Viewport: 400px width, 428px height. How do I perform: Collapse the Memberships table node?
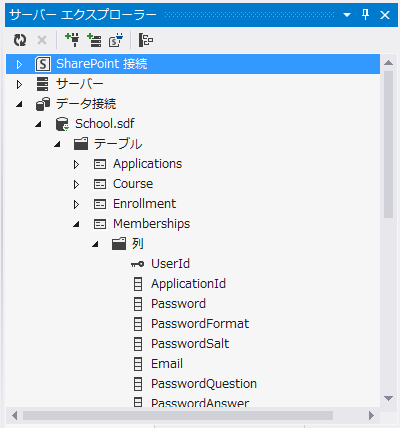click(x=76, y=224)
